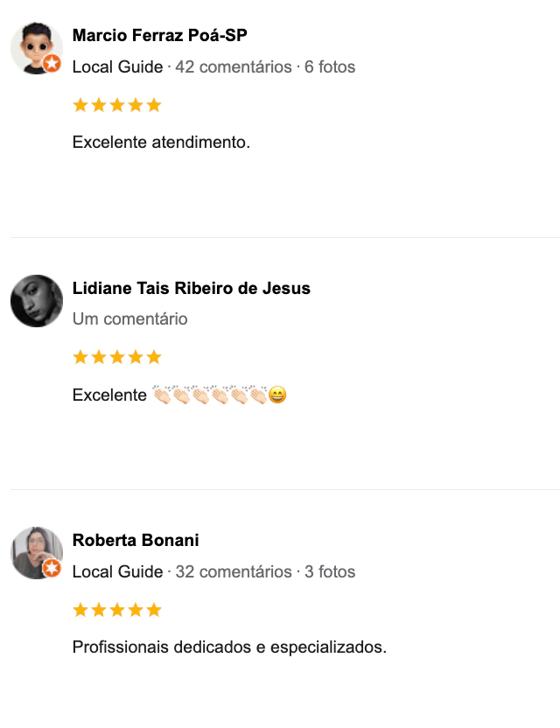The image size is (560, 728).
Task: Click Lidiane Tais Ribeiro's profile photo
Action: tap(37, 301)
